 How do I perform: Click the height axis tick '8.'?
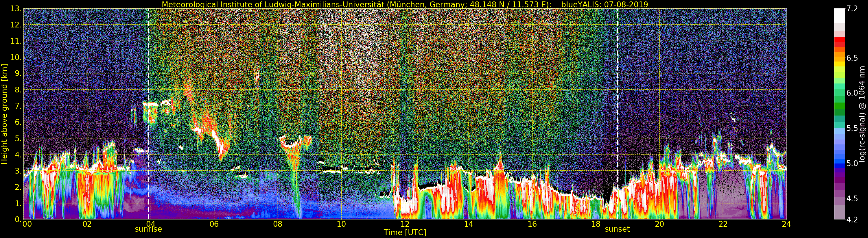click(x=18, y=90)
